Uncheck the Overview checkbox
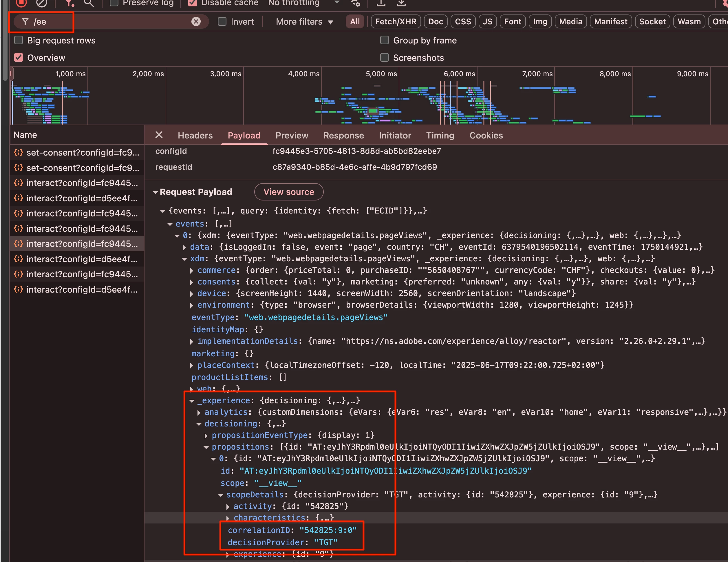728x562 pixels. click(19, 58)
